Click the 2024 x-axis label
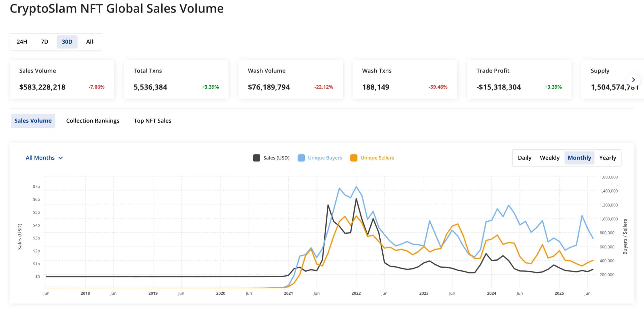Viewport: 644px width, 311px height. pos(492,293)
